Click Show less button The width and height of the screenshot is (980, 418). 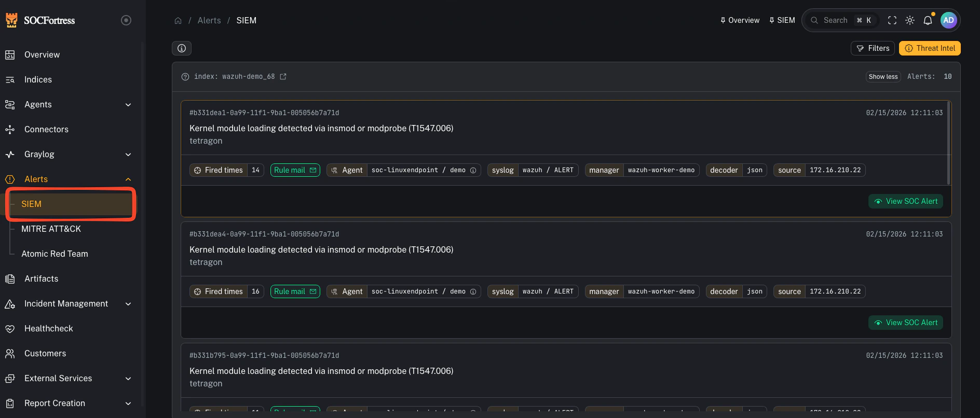pos(883,77)
